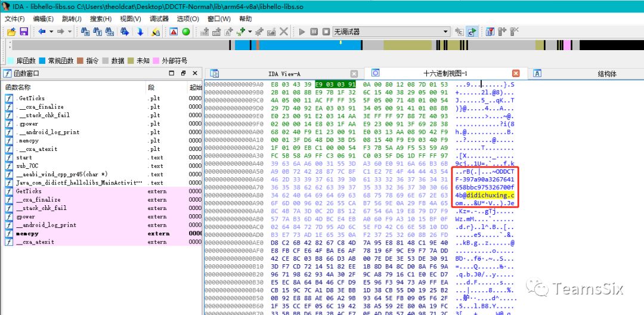Jump back with the left arrow
The height and width of the screenshot is (315, 644).
tap(42, 32)
